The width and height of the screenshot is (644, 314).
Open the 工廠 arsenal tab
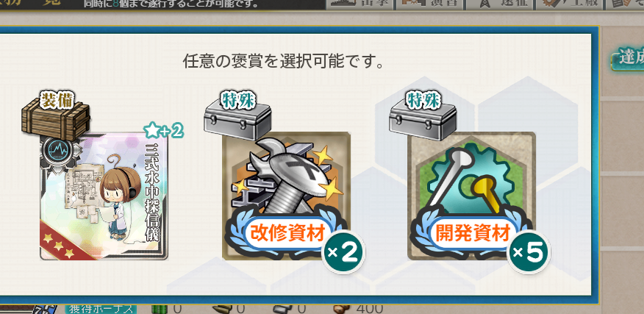tap(569, 4)
